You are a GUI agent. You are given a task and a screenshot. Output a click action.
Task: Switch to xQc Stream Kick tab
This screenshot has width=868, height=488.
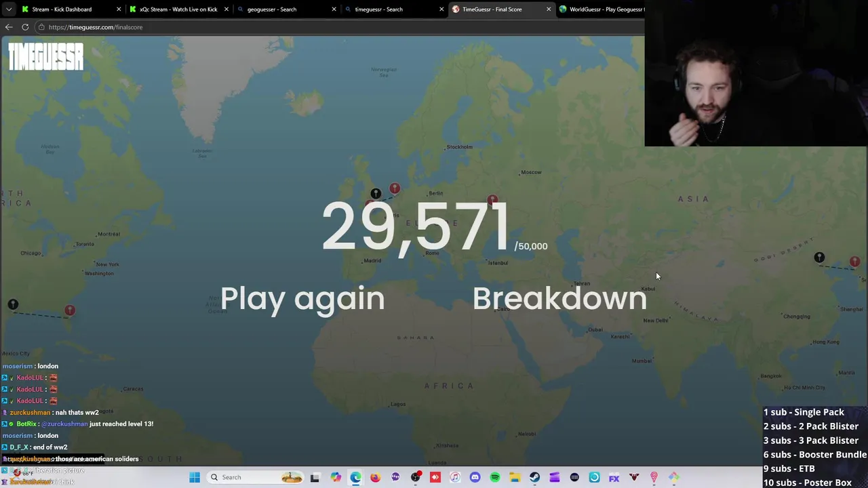(178, 9)
